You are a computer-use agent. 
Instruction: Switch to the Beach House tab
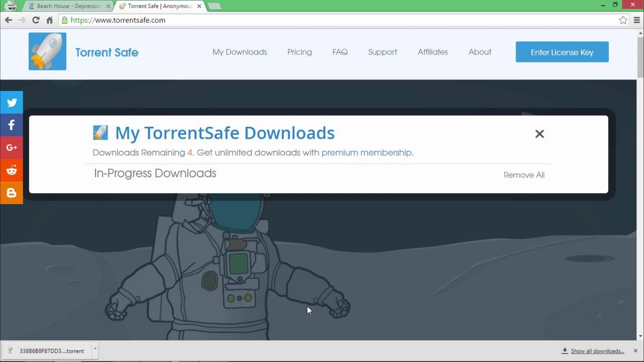(68, 6)
